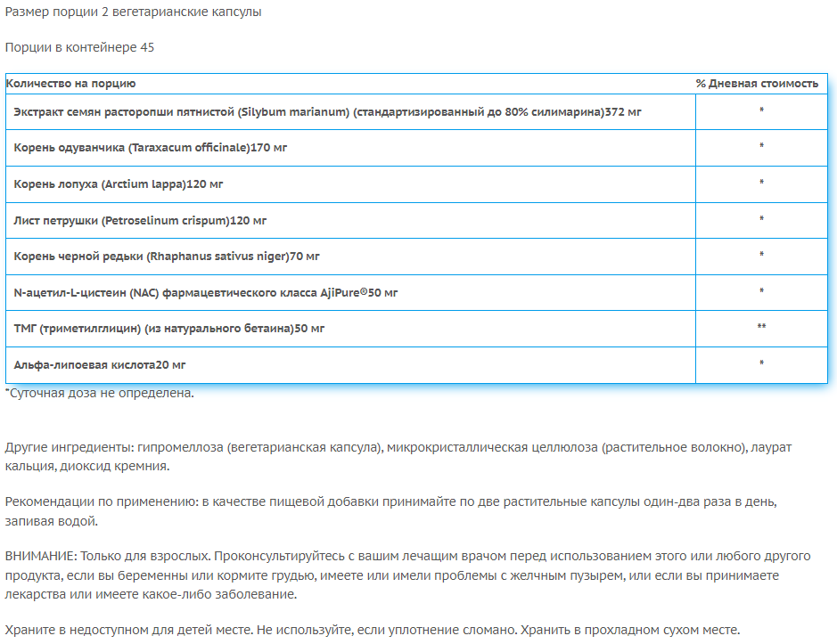Click the 'Рекомендации по применению' paragraph
Screen dimensions: 837x644
click(x=390, y=511)
